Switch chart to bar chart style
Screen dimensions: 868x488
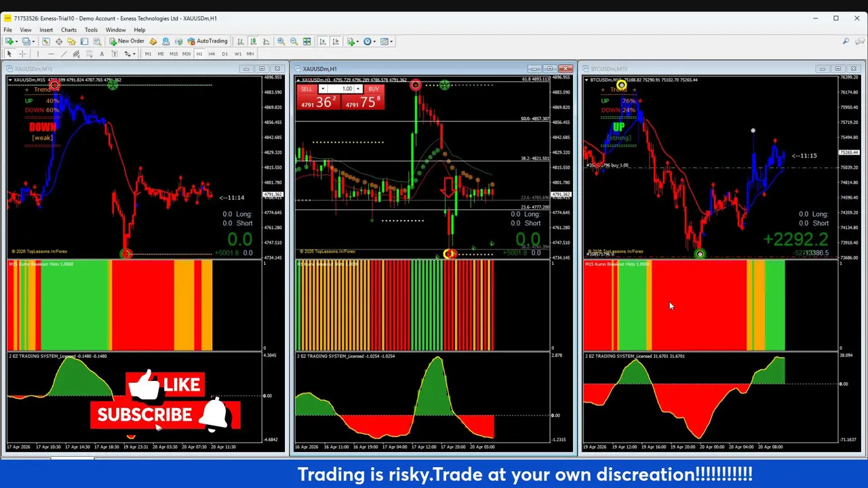[241, 41]
